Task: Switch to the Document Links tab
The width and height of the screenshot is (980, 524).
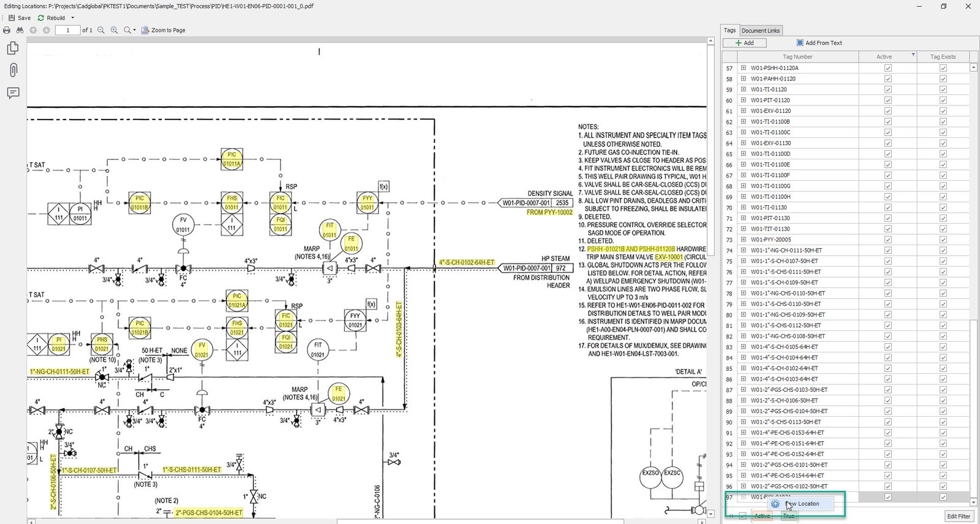Action: point(760,31)
